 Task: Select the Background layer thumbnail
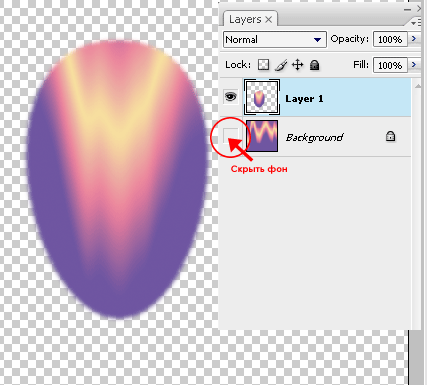[262, 136]
